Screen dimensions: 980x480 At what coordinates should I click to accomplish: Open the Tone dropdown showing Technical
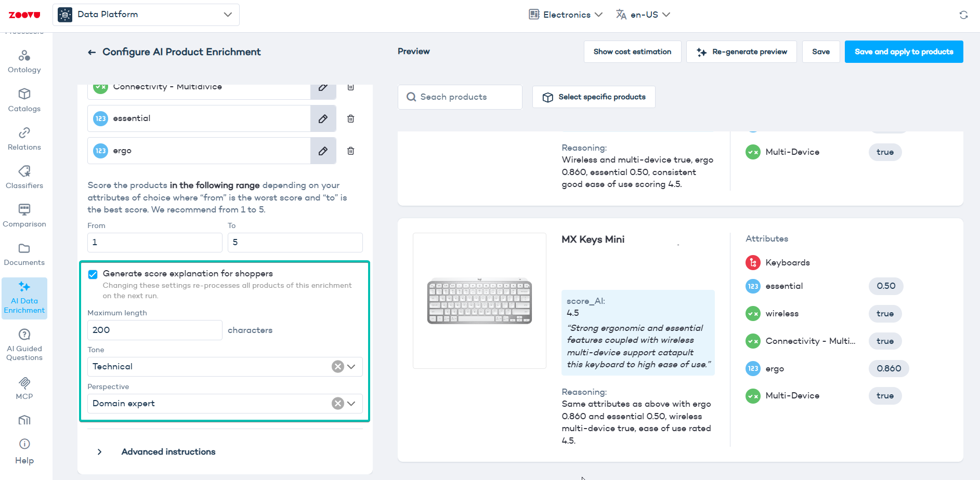coord(225,367)
